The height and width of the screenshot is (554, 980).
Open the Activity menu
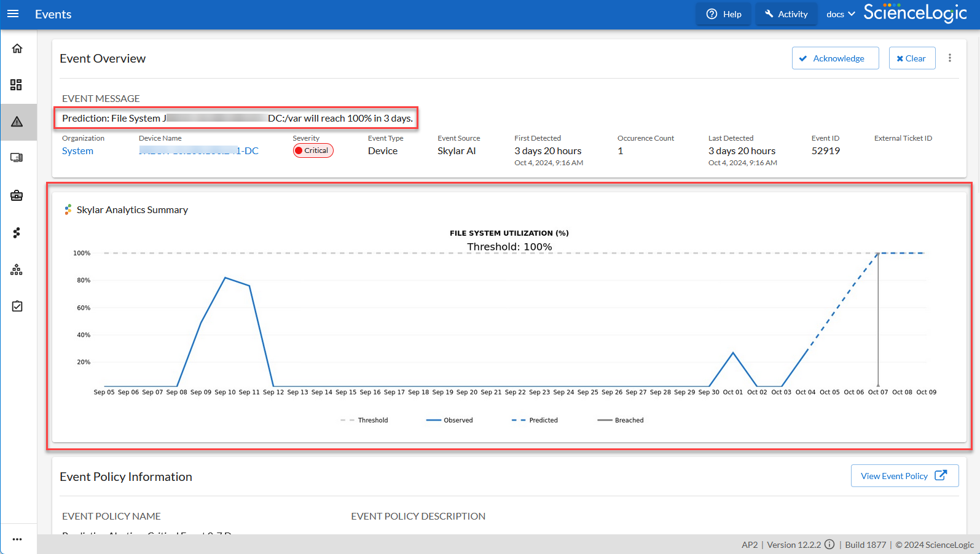tap(786, 14)
